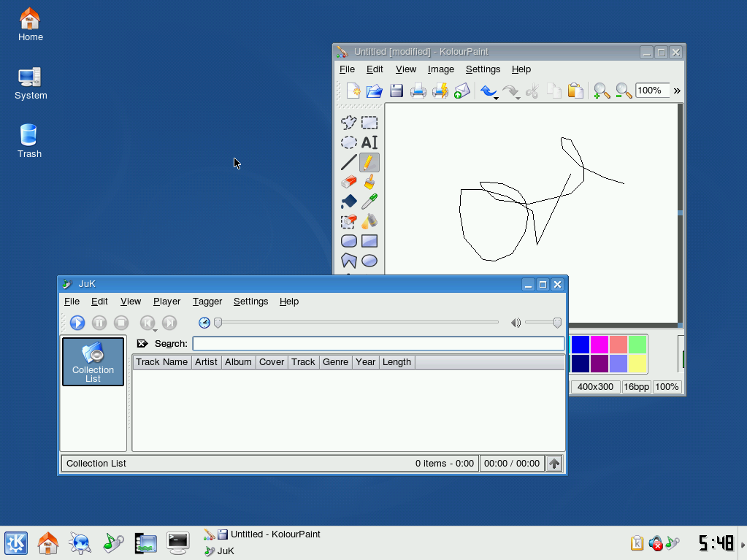This screenshot has width=747, height=560.
Task: Pick the Color Picker eyedropper tool
Action: click(x=370, y=202)
